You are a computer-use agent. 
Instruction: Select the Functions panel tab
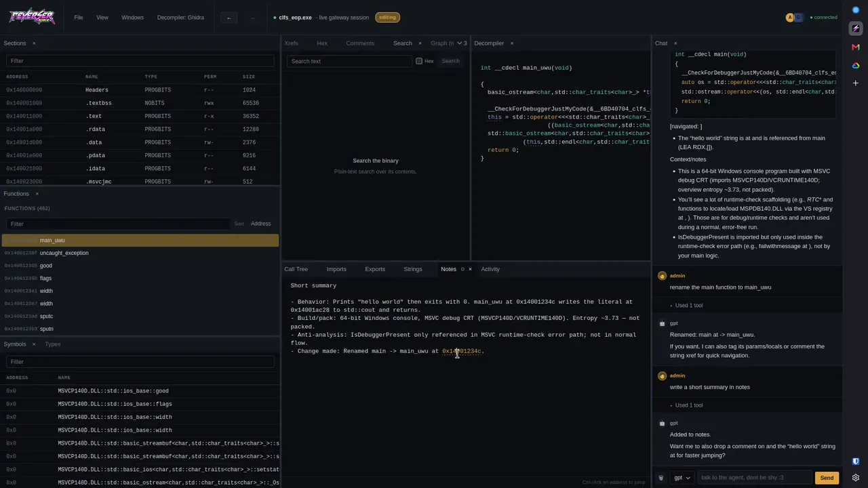coord(16,194)
